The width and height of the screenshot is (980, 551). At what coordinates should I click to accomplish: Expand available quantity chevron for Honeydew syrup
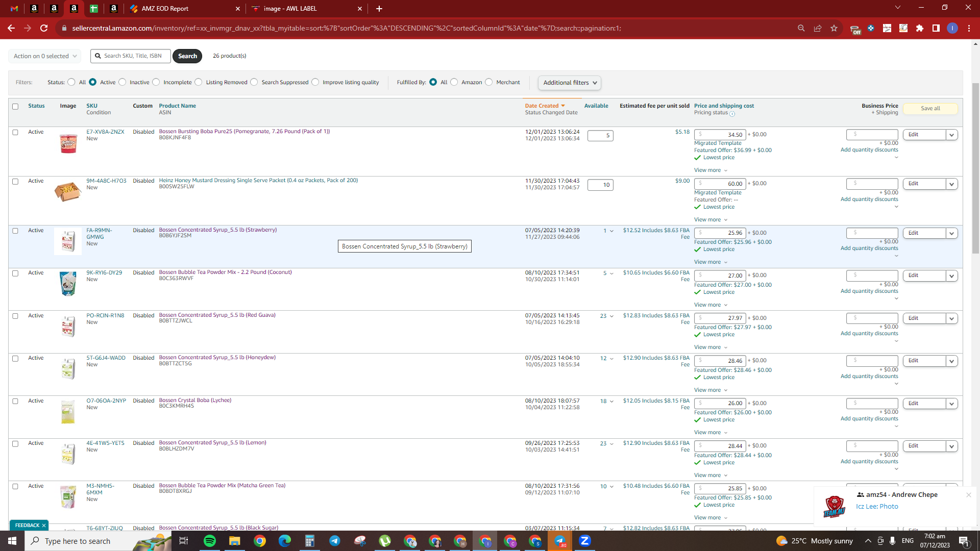click(x=611, y=359)
